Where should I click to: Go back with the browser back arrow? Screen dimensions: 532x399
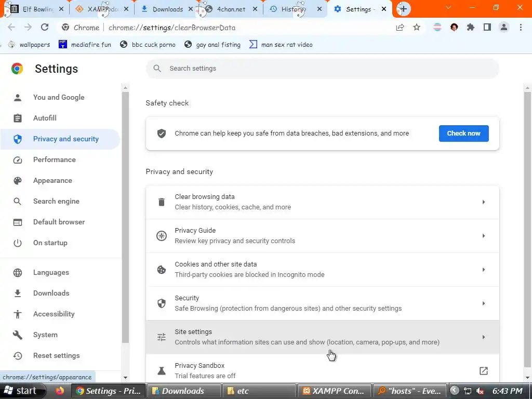click(11, 28)
